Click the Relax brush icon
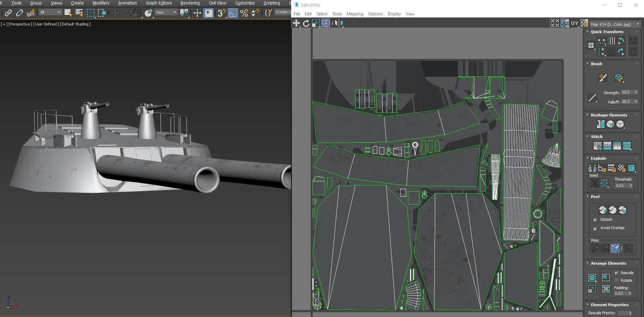Screen dimensions: 644x317 point(619,78)
